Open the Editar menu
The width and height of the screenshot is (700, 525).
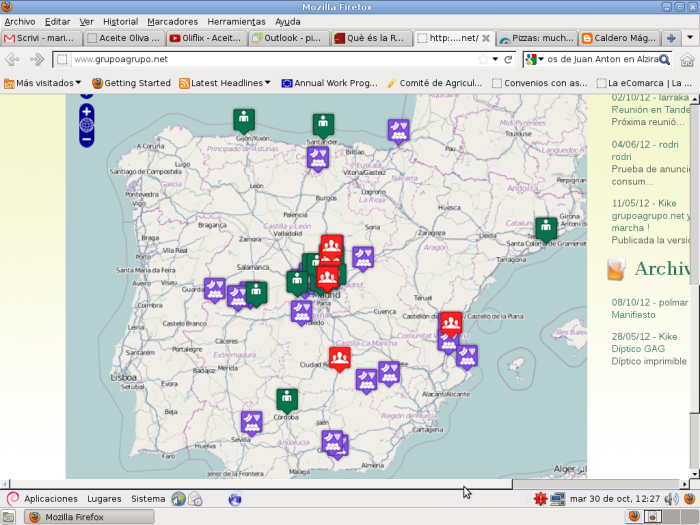57,21
